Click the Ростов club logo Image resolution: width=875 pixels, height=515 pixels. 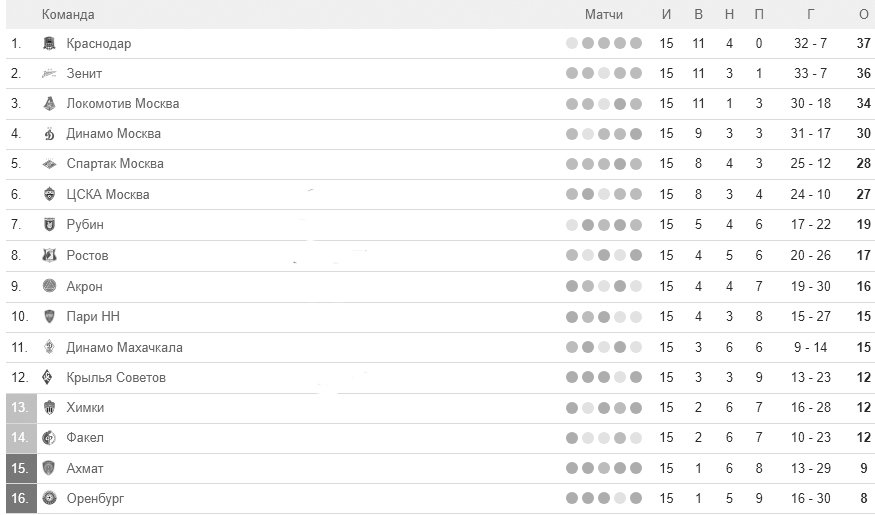(49, 255)
